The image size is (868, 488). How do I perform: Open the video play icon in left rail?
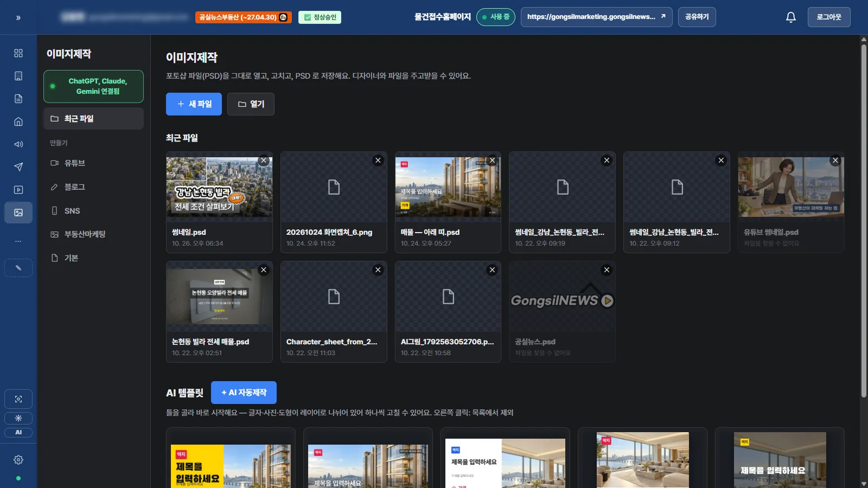[18, 190]
